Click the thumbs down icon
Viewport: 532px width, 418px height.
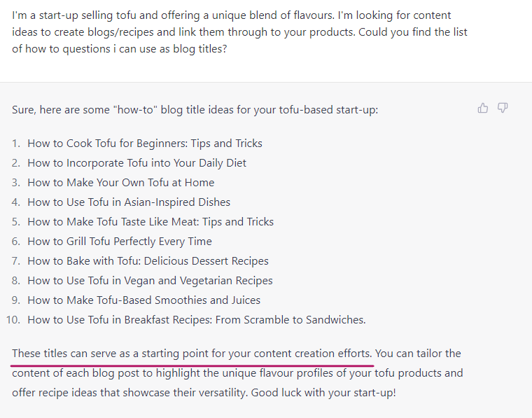(503, 108)
